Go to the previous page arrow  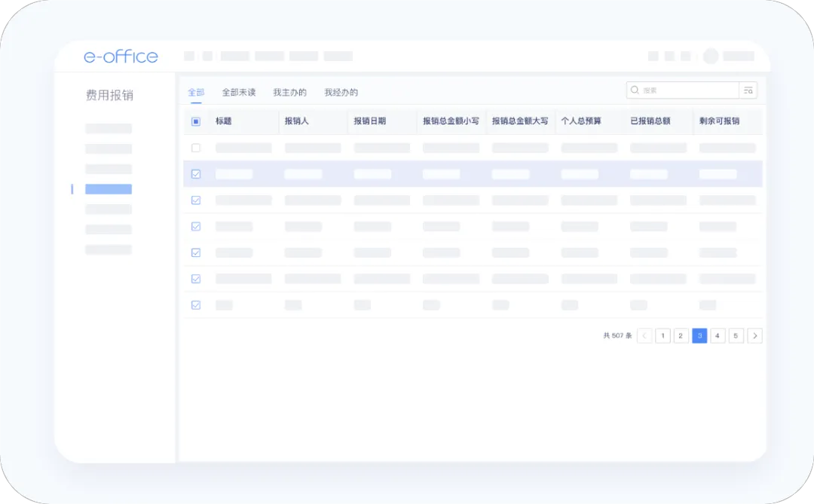click(x=644, y=336)
